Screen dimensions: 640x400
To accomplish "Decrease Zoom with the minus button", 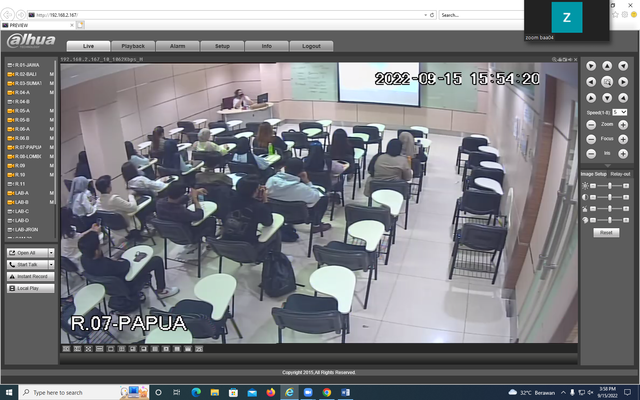I will (591, 125).
